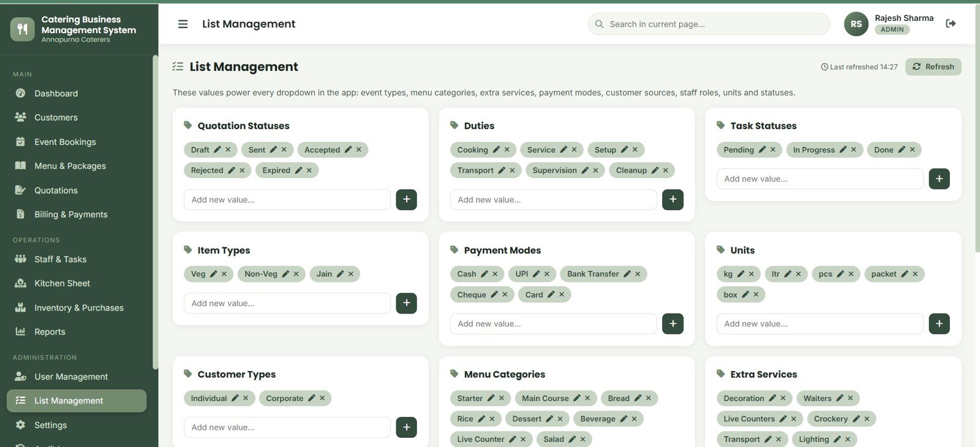Open Settings from sidebar
Image resolution: width=980 pixels, height=447 pixels.
pyautogui.click(x=77, y=425)
